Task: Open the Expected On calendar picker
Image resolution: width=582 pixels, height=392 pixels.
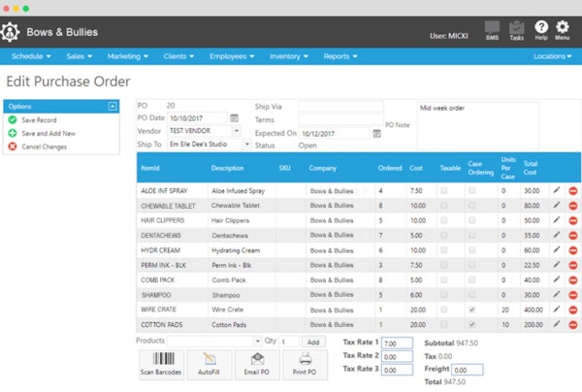Action: 376,133
